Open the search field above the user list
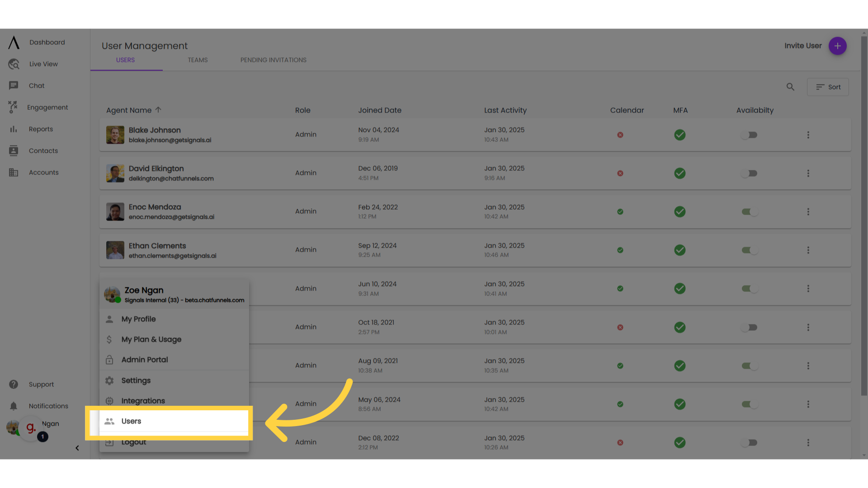 tap(790, 87)
